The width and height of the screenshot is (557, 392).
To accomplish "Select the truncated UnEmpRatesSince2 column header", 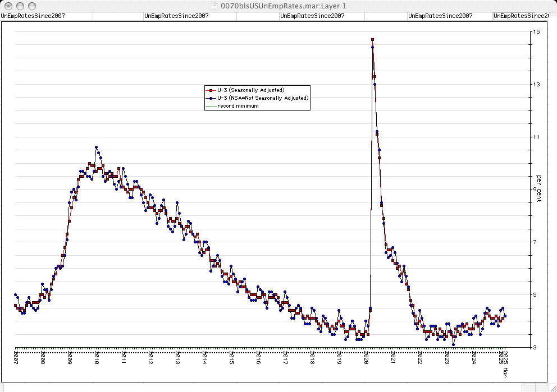I will 521,16.
